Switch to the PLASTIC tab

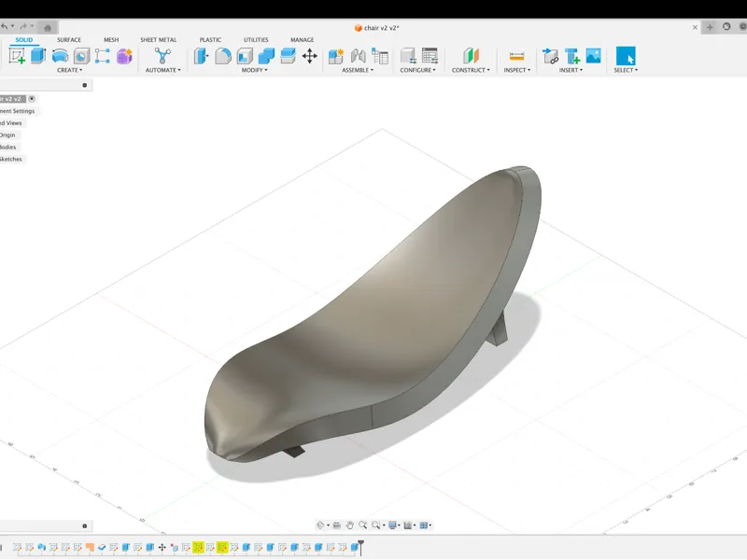(x=210, y=39)
